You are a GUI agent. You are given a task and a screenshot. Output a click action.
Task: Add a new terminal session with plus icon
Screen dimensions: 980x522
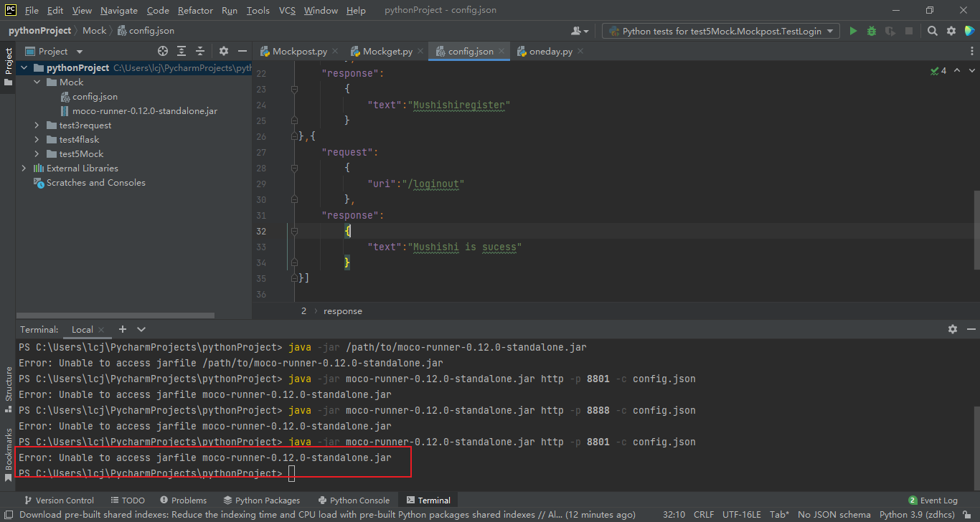(x=122, y=329)
